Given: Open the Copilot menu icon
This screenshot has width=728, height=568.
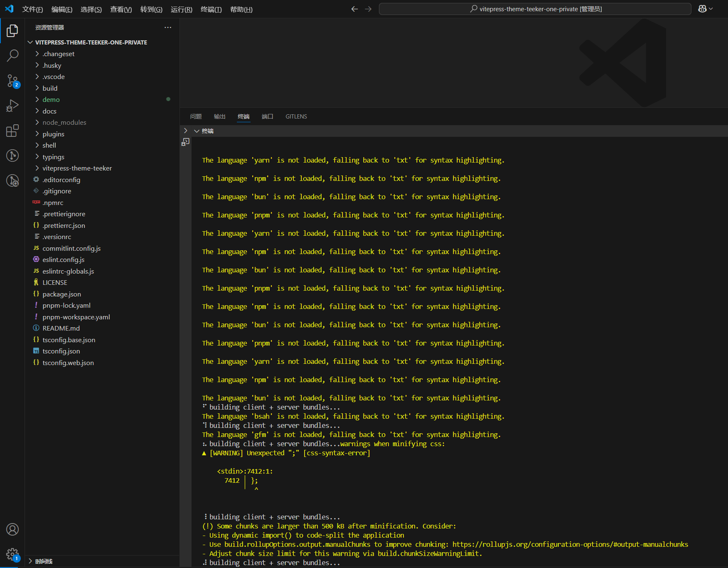Looking at the screenshot, I should click(x=705, y=9).
